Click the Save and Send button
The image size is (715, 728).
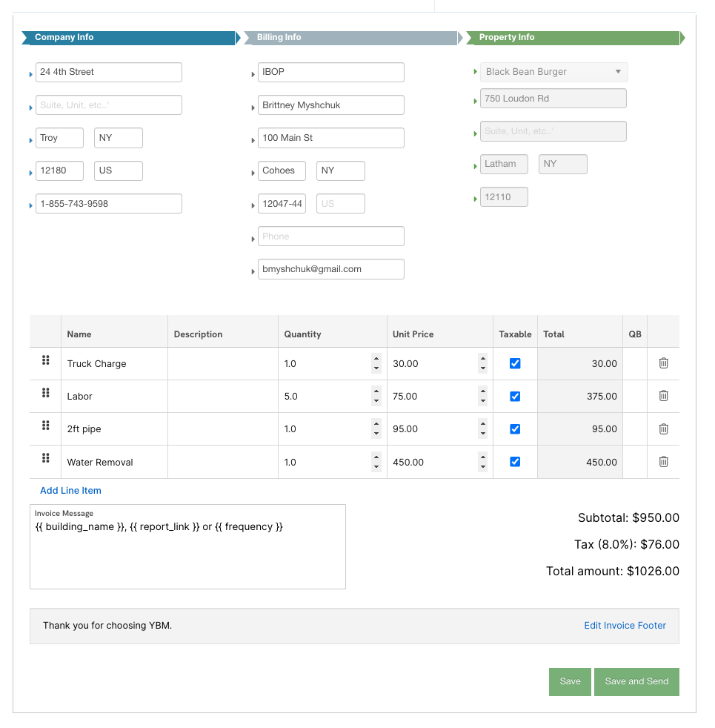pyautogui.click(x=636, y=681)
